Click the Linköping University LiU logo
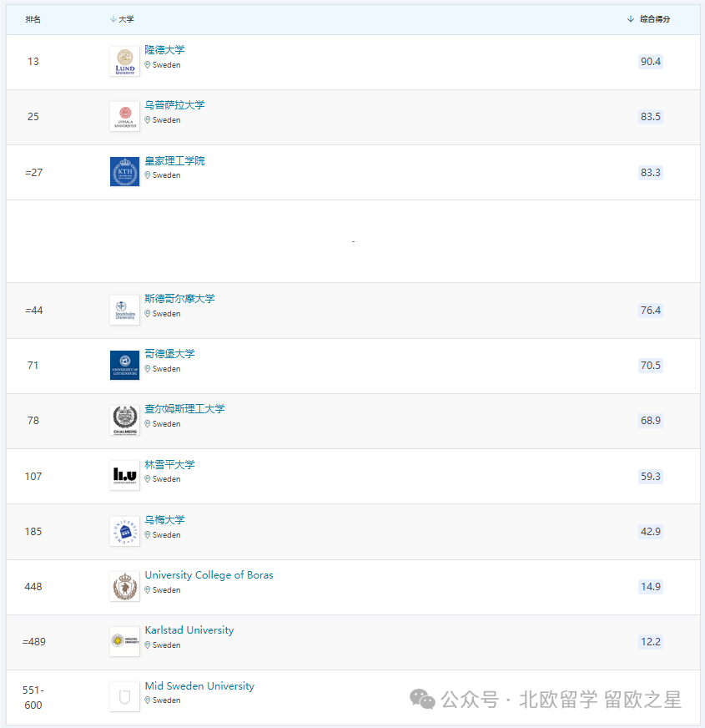This screenshot has width=705, height=728. (124, 476)
